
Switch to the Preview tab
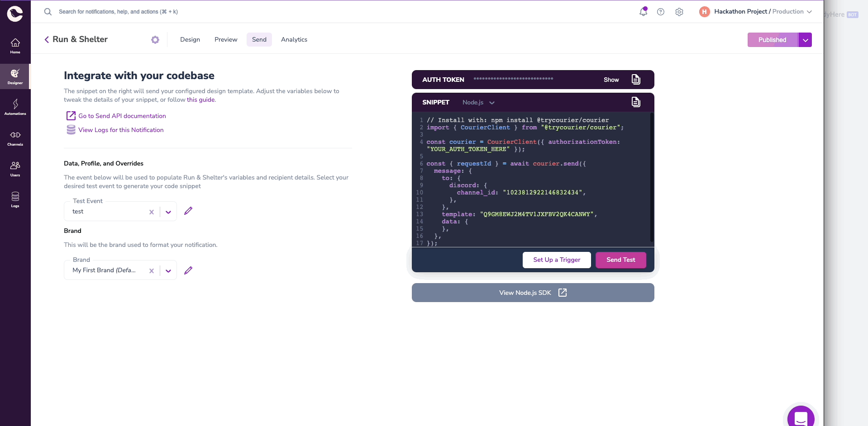[226, 39]
